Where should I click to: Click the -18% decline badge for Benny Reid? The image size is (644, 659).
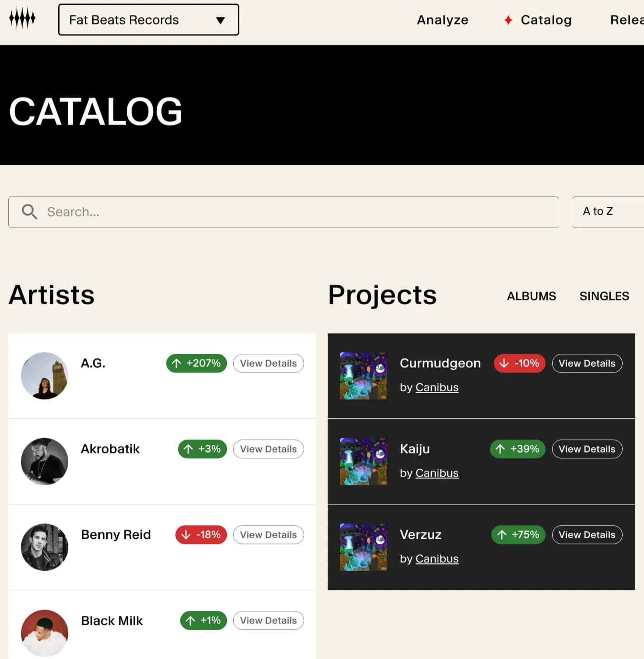tap(200, 534)
